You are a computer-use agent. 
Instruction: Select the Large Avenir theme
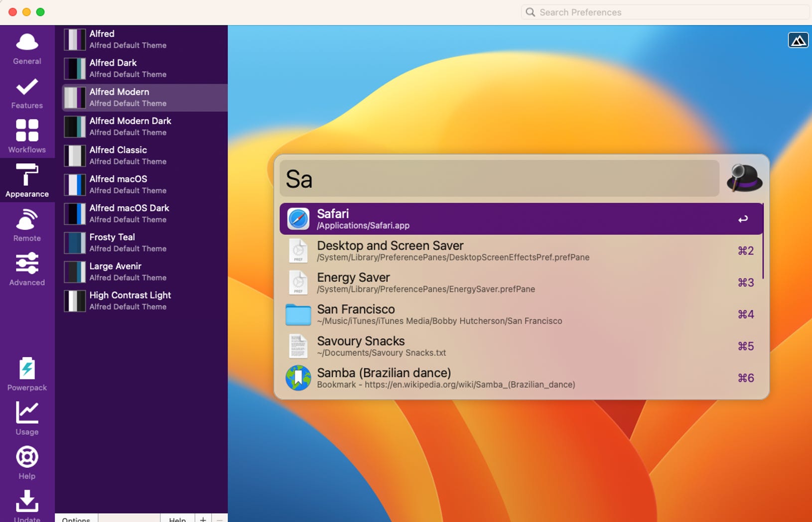tap(144, 271)
